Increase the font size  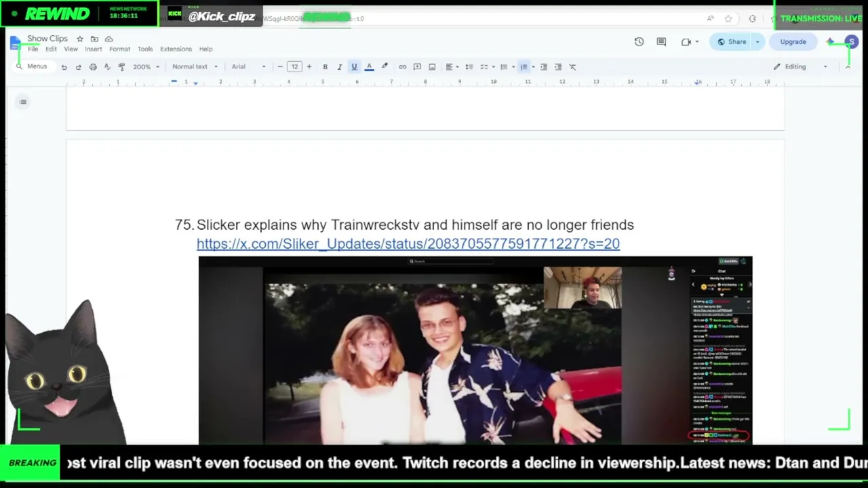pyautogui.click(x=309, y=67)
